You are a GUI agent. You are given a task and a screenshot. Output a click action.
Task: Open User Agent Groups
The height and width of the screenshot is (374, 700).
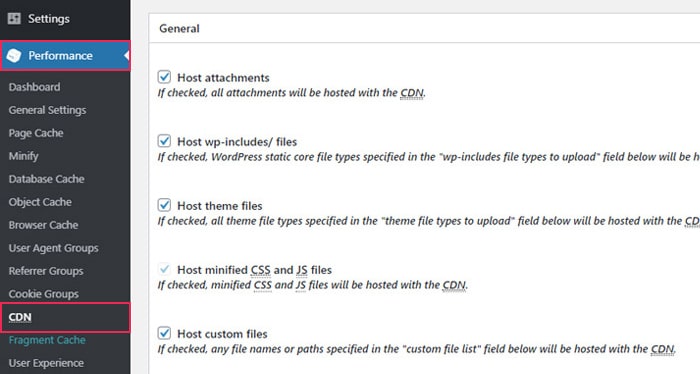pyautogui.click(x=54, y=248)
